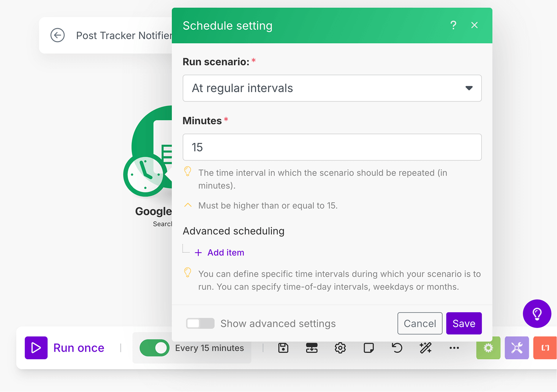Click the Schedule setting dialog title
This screenshot has height=392, width=557.
[228, 25]
